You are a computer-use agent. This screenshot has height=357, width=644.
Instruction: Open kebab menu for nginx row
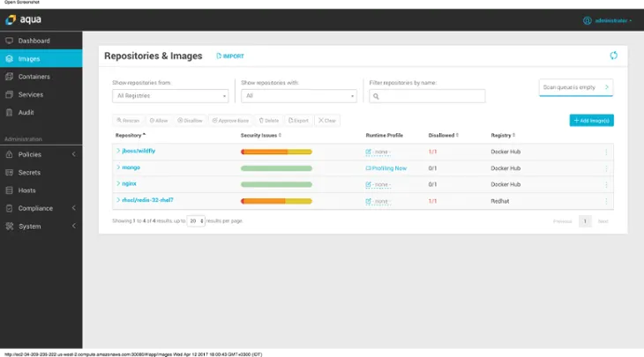(x=605, y=184)
